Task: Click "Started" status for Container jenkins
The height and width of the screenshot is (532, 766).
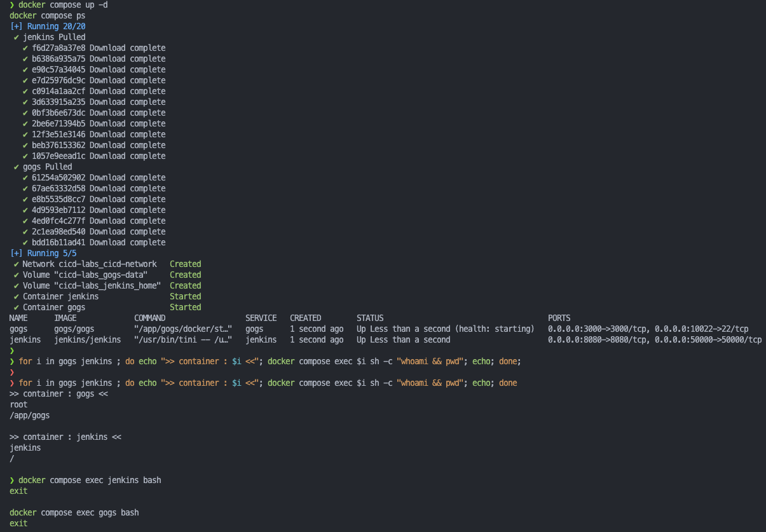Action: pos(186,296)
